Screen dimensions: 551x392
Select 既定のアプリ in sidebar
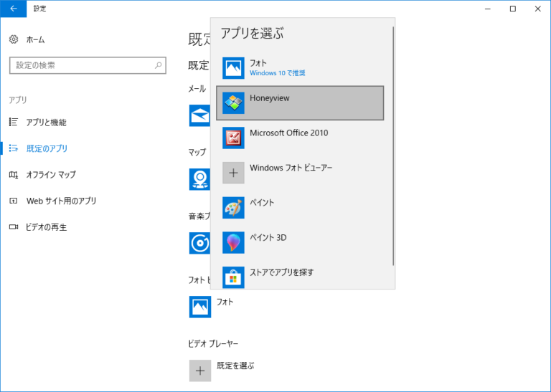pyautogui.click(x=47, y=148)
